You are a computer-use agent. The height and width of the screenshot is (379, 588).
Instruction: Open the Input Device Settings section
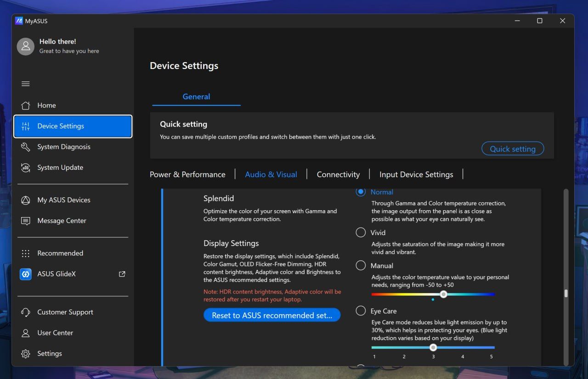[x=416, y=174]
